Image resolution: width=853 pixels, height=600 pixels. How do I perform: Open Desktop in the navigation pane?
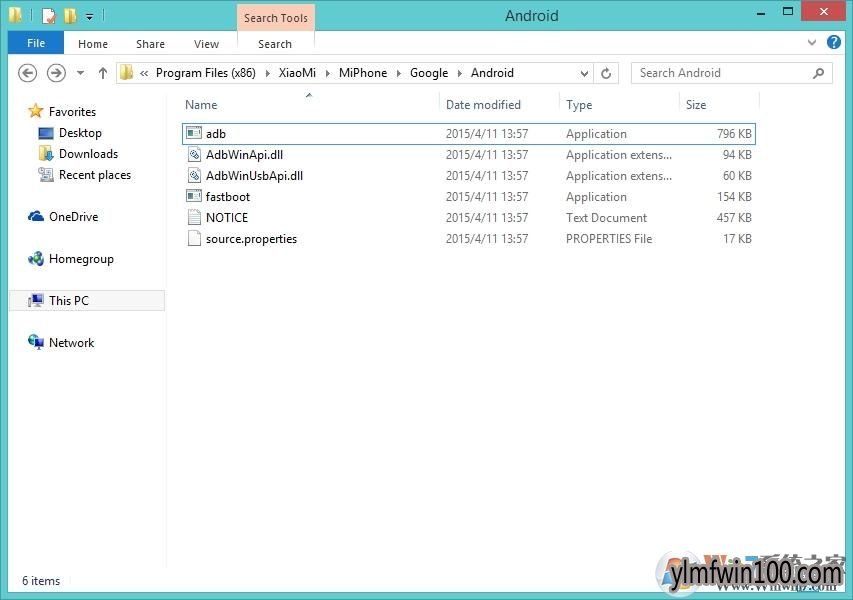(80, 133)
